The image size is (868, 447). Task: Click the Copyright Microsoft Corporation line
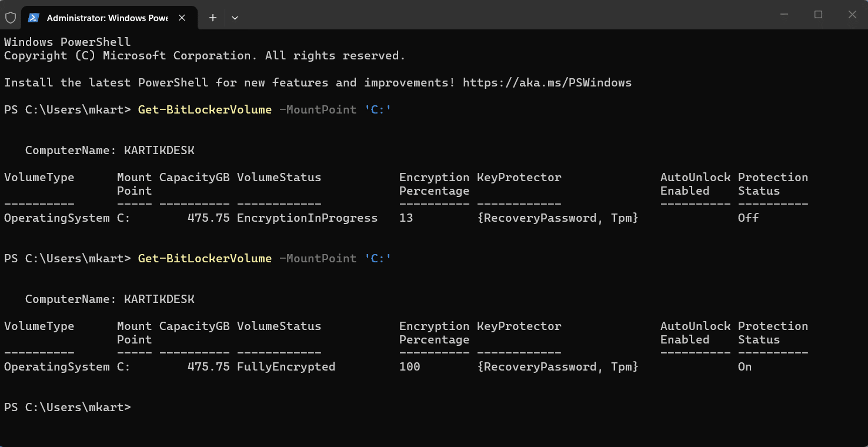click(x=204, y=56)
